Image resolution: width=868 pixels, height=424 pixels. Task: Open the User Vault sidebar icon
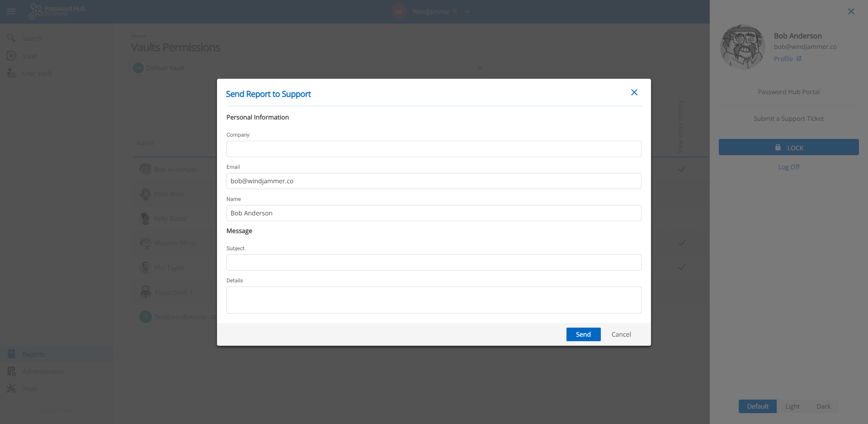11,73
